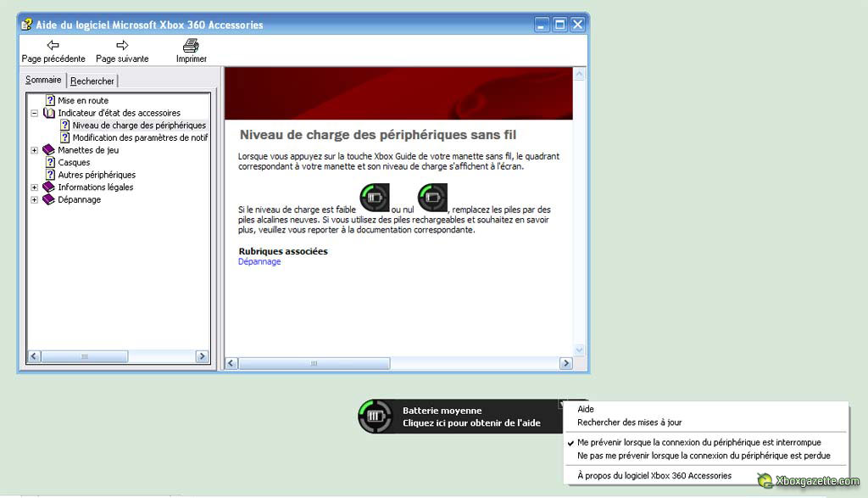
Task: Click the Batterie moyenne notification battery icon
Action: coord(375,417)
